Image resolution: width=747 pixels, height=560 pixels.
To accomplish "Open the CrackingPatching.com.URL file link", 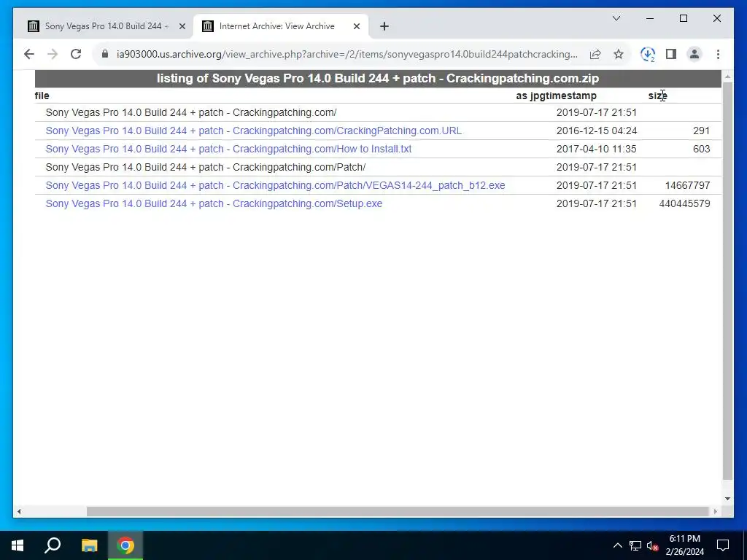I will click(x=253, y=131).
